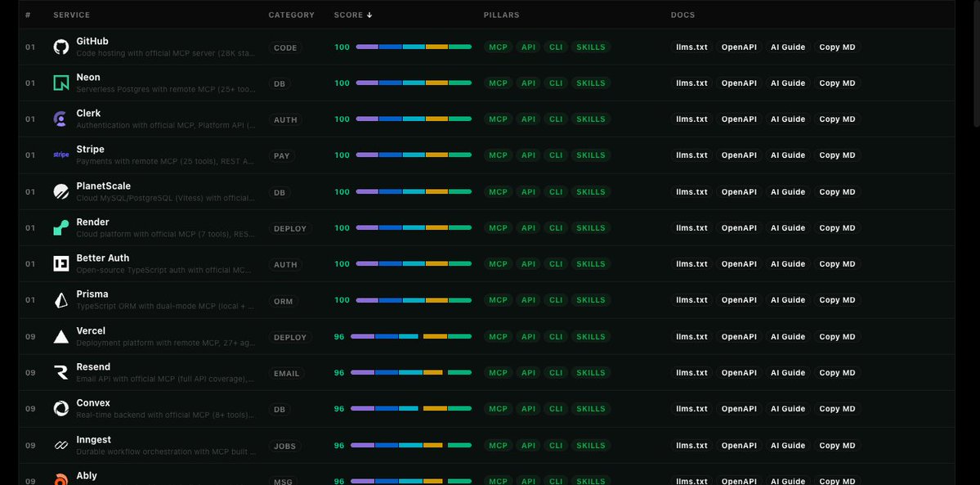
Task: Click the Vercel triangle logo icon
Action: [x=60, y=337]
